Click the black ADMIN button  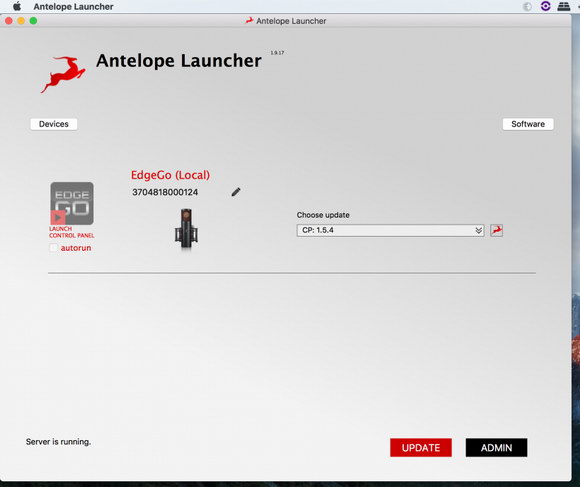(496, 447)
